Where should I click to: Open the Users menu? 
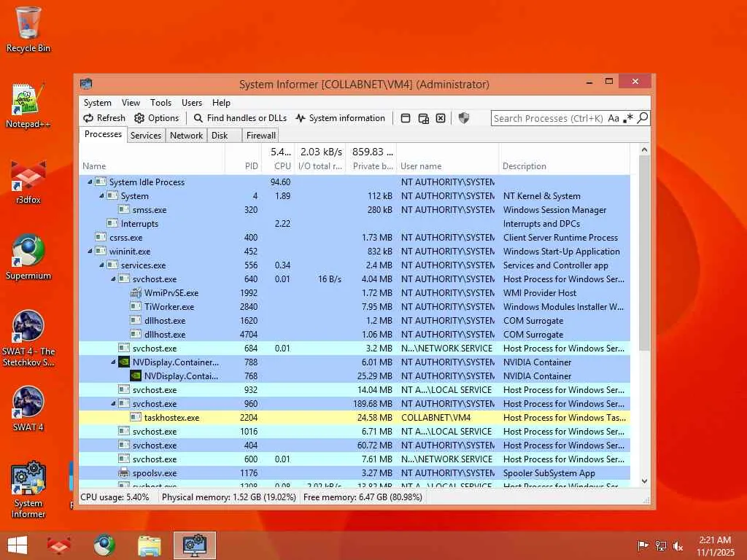192,103
